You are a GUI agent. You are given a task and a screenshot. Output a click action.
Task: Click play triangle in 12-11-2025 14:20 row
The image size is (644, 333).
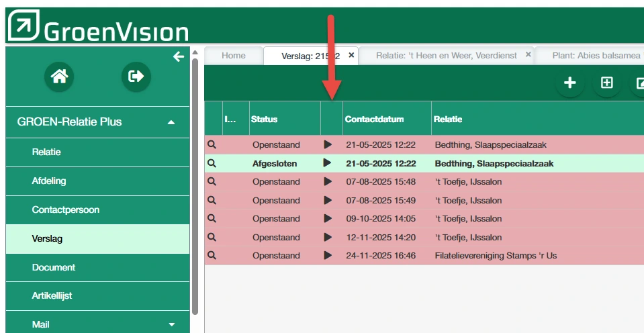coord(327,237)
